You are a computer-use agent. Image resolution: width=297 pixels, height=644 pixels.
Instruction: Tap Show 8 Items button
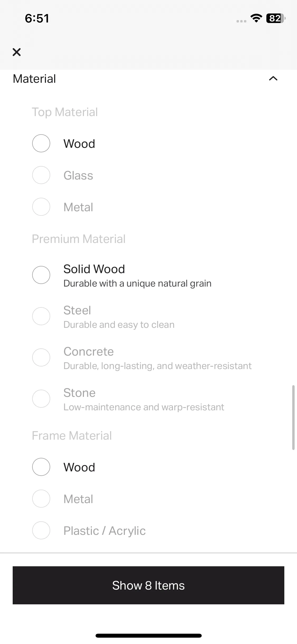148,585
